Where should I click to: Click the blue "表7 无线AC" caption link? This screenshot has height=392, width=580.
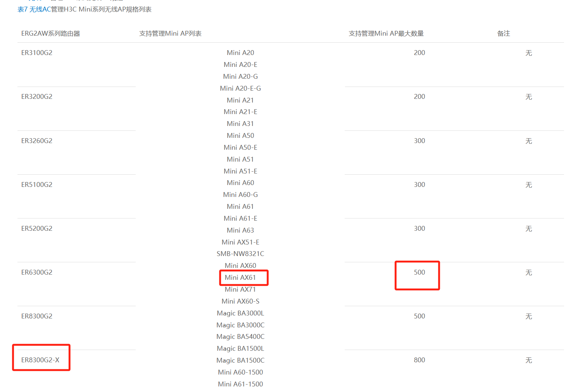34,9
